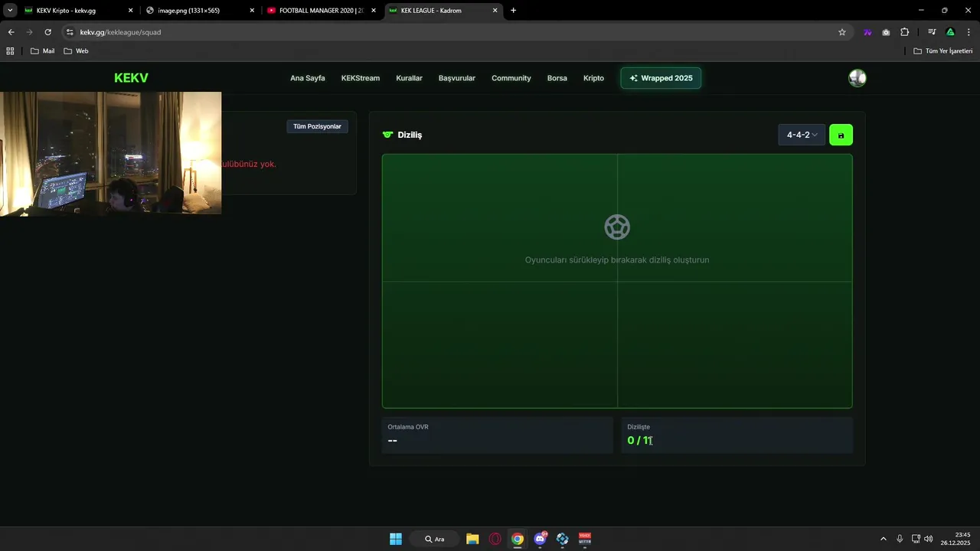
Task: Open the Extensions puzzle icon
Action: coord(905,32)
